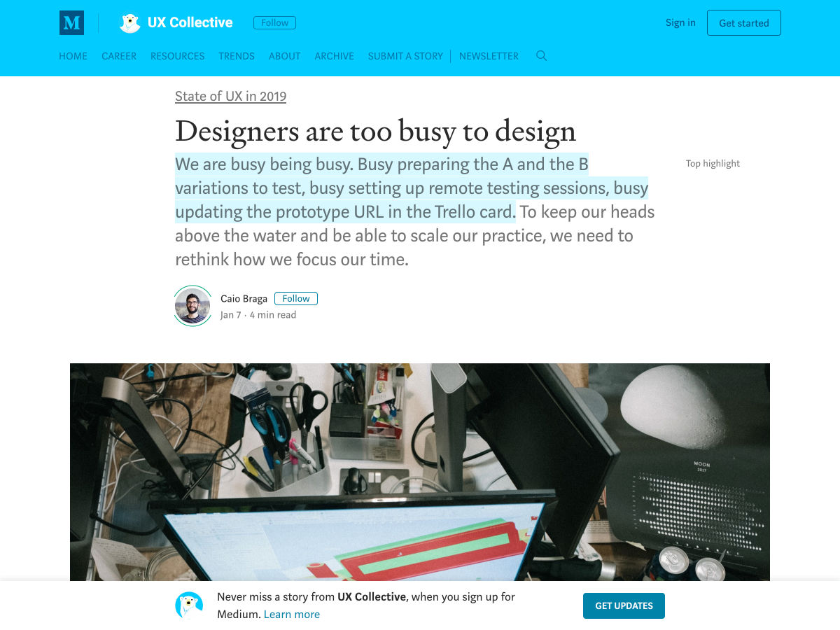Viewport: 840px width, 630px height.
Task: Open the NEWSLETTER link
Action: pos(489,56)
